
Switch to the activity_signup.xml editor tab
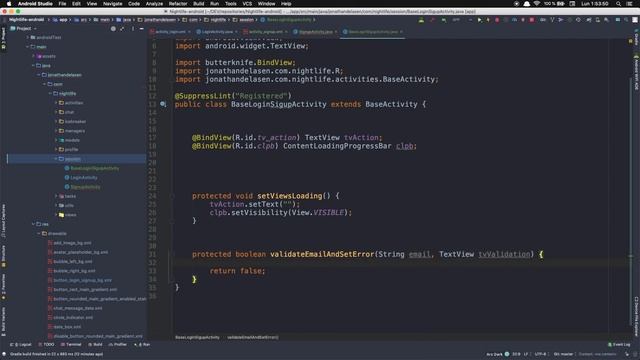265,32
